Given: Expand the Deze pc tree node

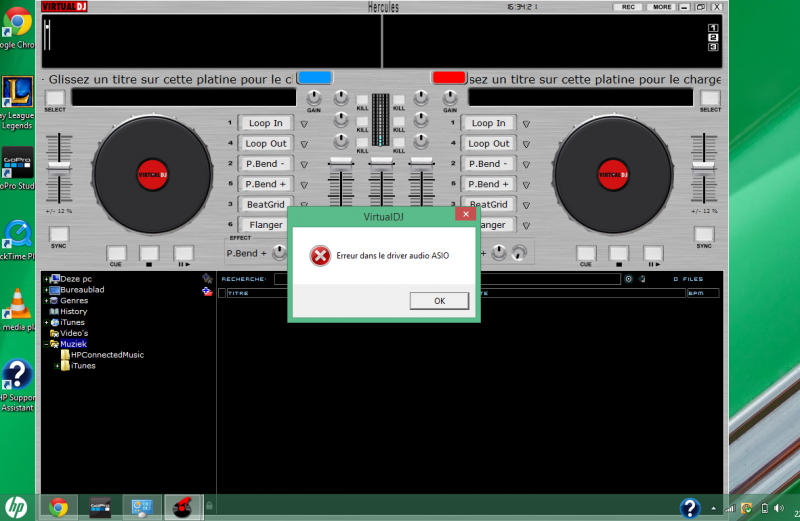Looking at the screenshot, I should (46, 279).
